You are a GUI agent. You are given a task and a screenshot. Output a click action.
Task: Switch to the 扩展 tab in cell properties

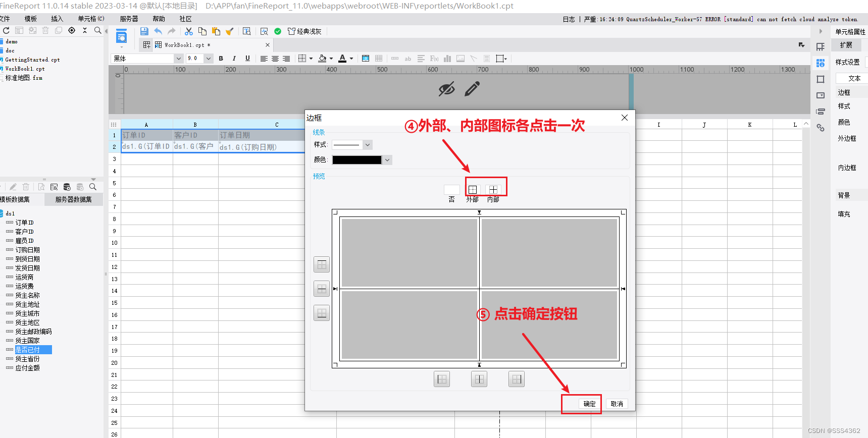pyautogui.click(x=846, y=45)
